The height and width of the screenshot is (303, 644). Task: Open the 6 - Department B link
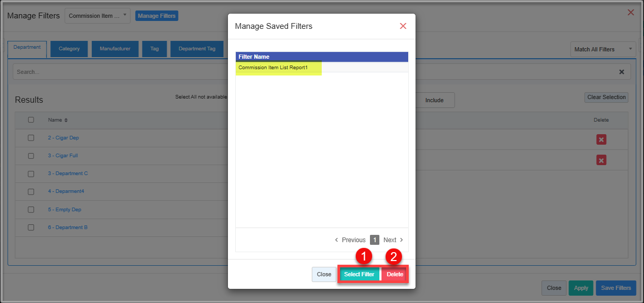coord(68,228)
